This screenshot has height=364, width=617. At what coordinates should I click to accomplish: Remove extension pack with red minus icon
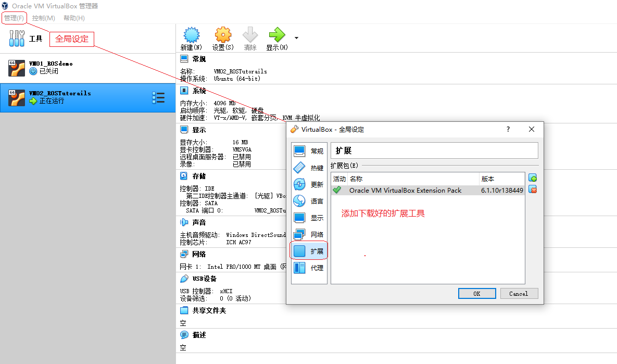tap(533, 190)
